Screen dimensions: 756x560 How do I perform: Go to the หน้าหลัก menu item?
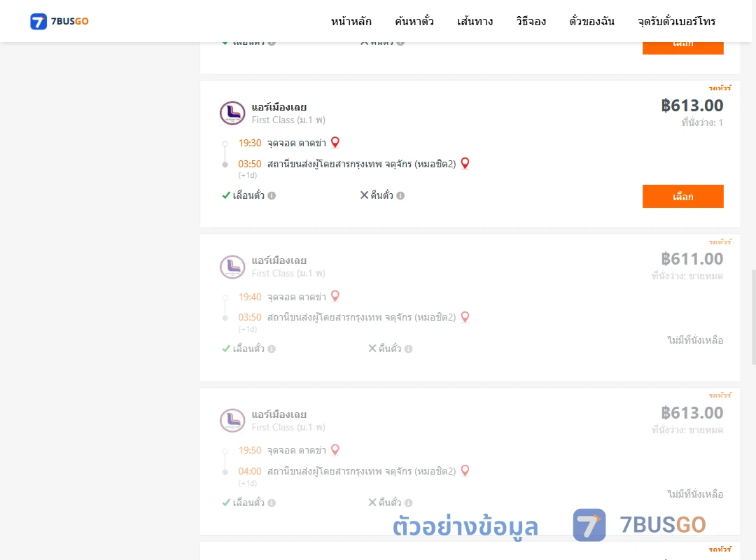click(x=351, y=21)
